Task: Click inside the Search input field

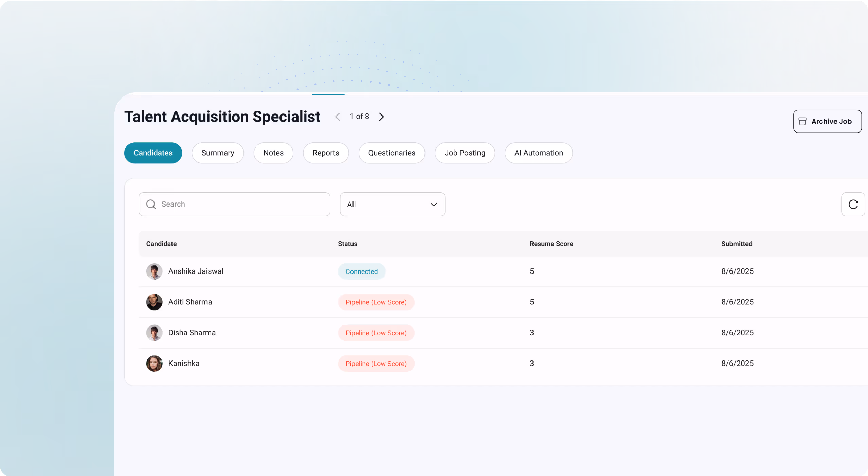Action: [x=234, y=204]
